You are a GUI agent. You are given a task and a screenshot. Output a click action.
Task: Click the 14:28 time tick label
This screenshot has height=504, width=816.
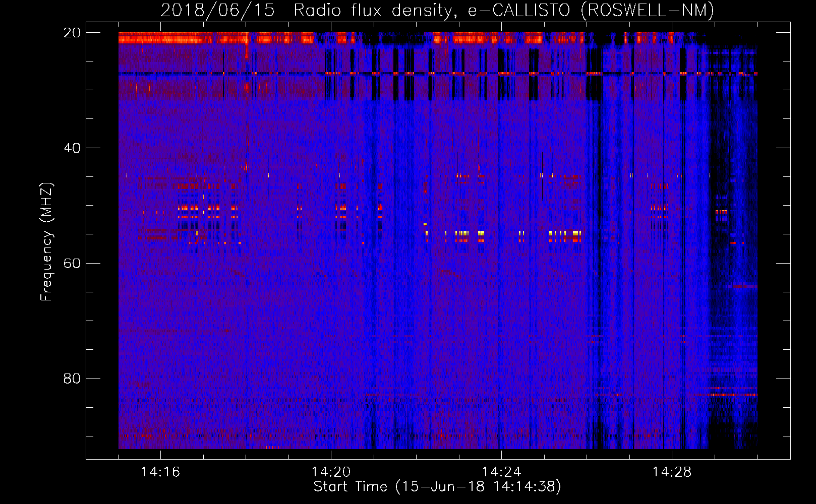[x=672, y=472]
